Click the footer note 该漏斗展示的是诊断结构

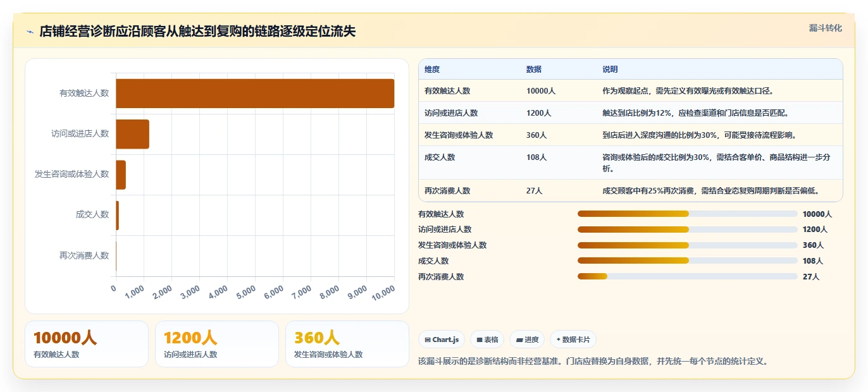coord(593,362)
